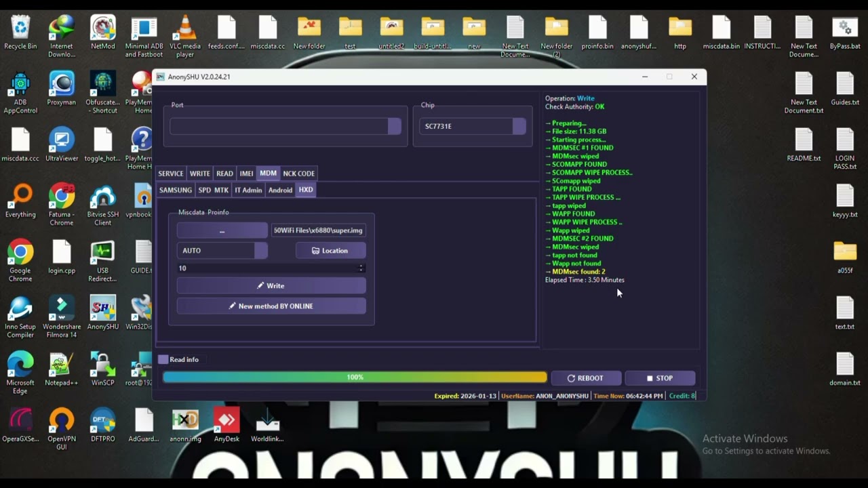This screenshot has width=868, height=488.
Task: Launch WinSCP desktop icon
Action: tap(103, 369)
